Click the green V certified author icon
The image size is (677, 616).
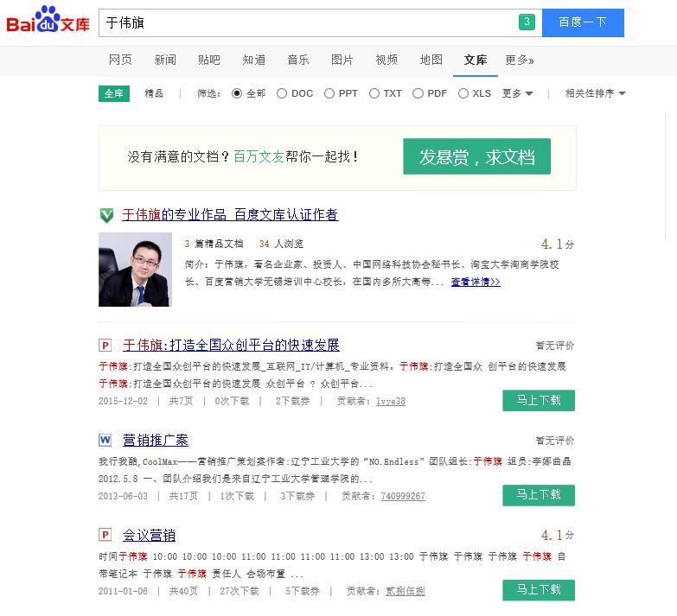tap(106, 215)
